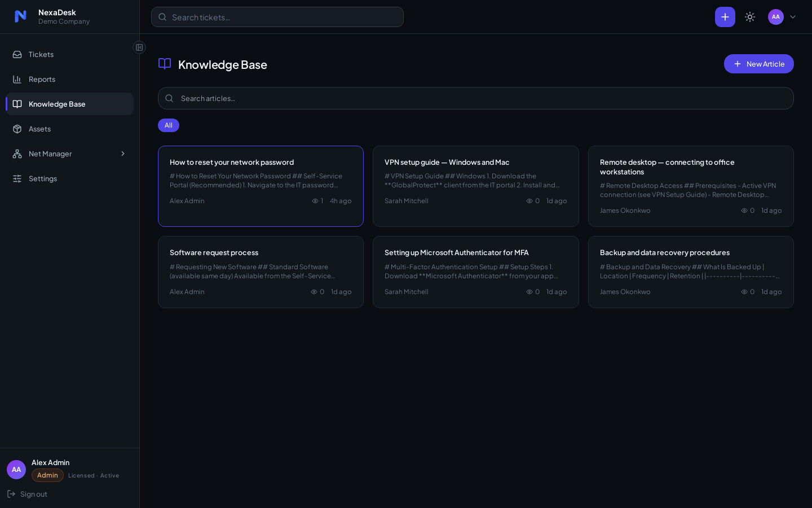This screenshot has width=812, height=508.
Task: Click views eye icon on Software request article
Action: (x=314, y=292)
